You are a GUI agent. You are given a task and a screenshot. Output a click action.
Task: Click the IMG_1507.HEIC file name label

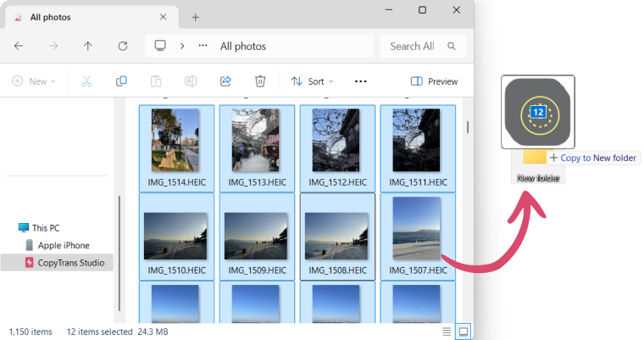pos(418,270)
